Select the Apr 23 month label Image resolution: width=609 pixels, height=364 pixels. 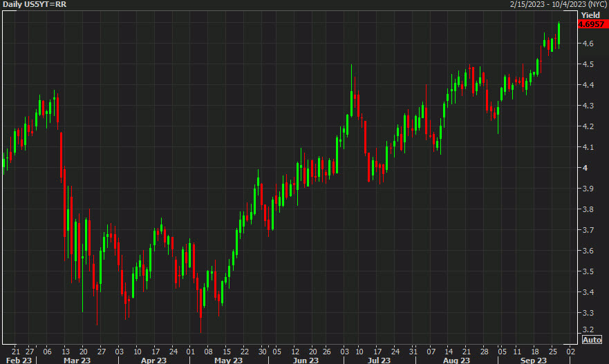point(153,360)
